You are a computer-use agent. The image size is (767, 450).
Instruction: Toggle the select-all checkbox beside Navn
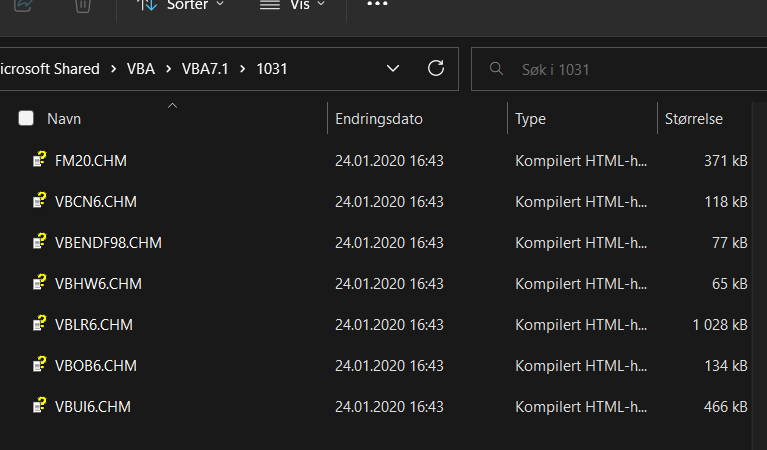[26, 118]
